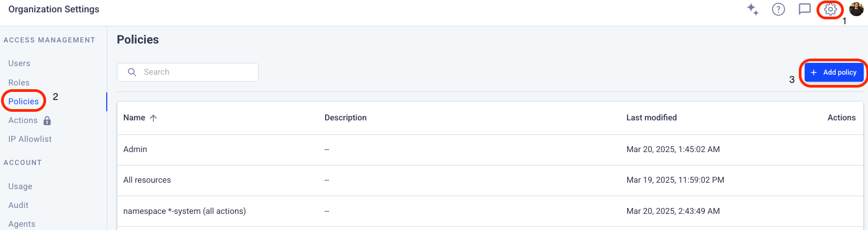
Task: Click the magnifier icon in search box
Action: point(132,72)
